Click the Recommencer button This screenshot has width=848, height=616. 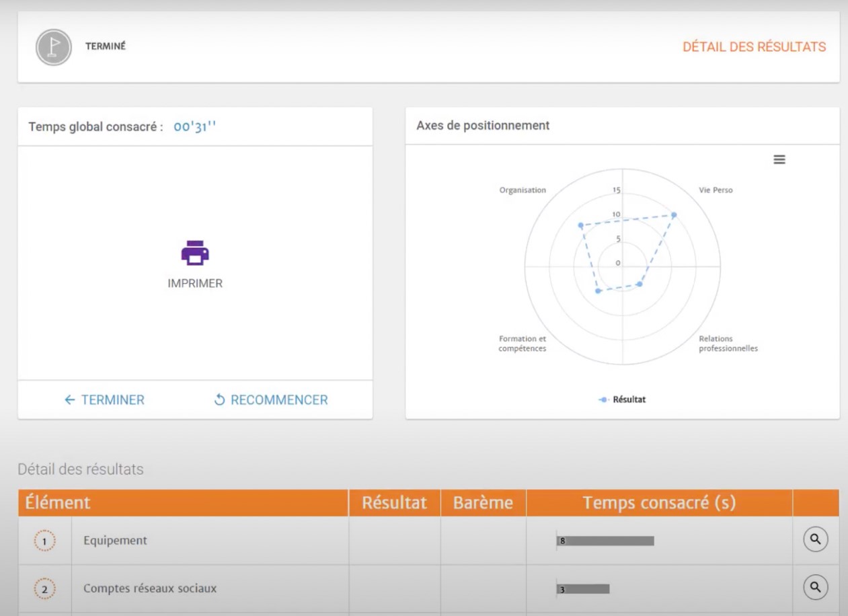click(272, 399)
